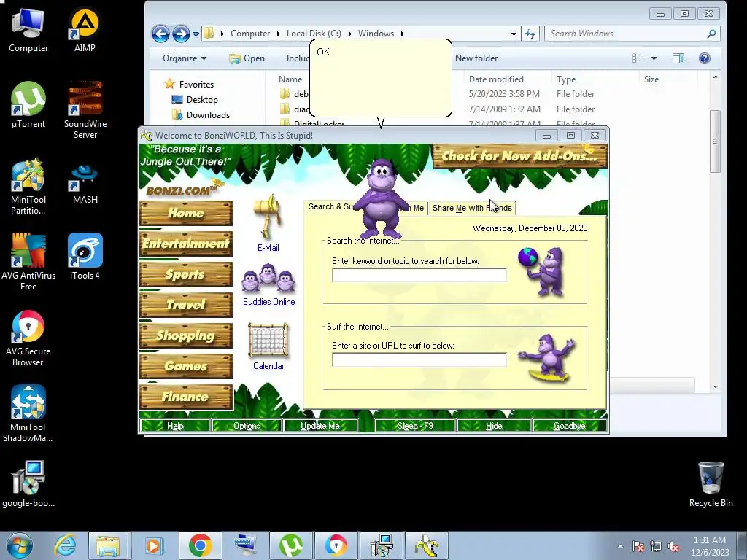Open the MASH desktop shortcut
Image resolution: width=747 pixels, height=560 pixels.
85,182
